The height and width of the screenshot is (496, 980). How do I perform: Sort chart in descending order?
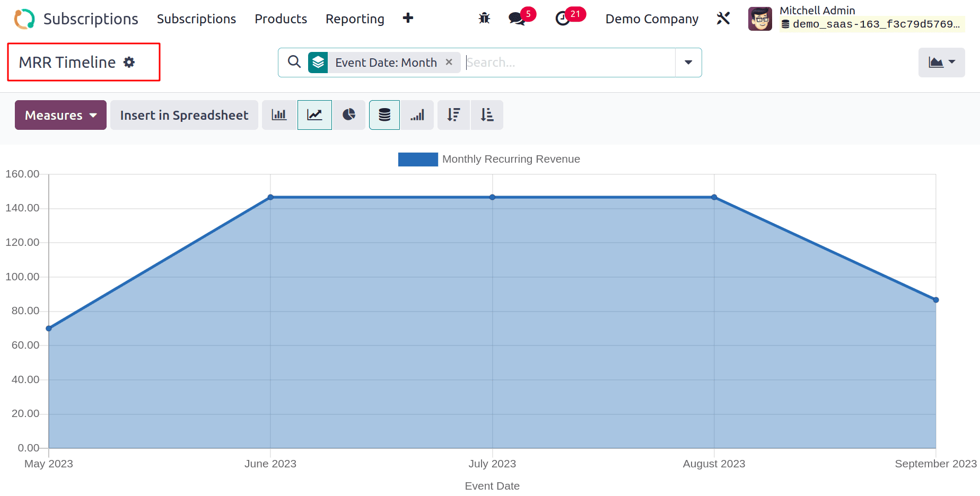(453, 115)
